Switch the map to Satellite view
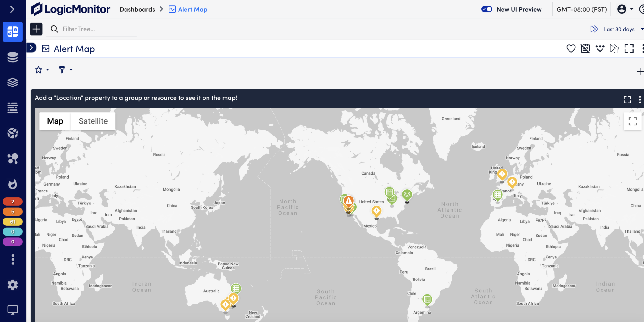This screenshot has width=644, height=322. point(93,121)
